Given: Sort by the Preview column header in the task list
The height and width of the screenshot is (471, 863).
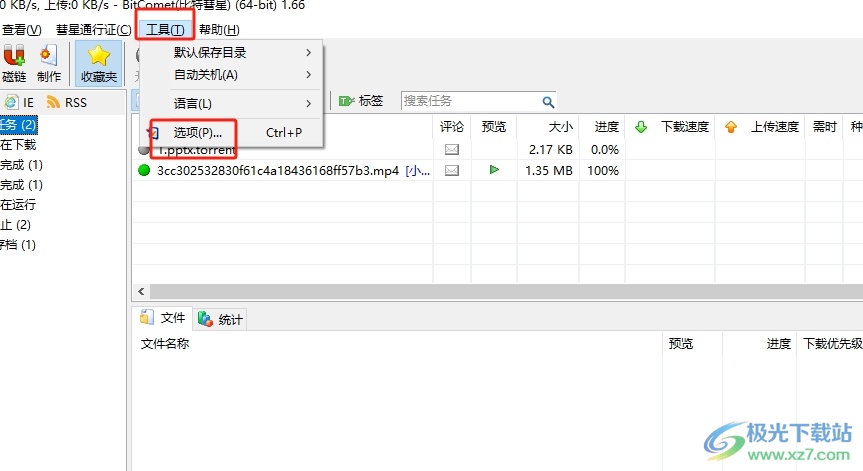Looking at the screenshot, I should pos(494,127).
